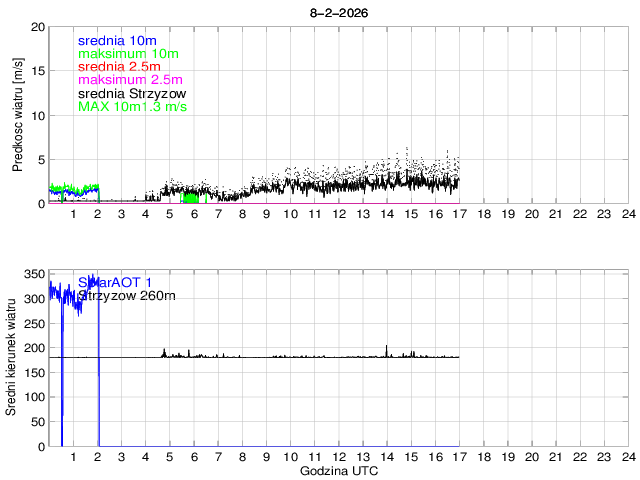Screen dimensions: 640x480
Task: Click the 'MAX 10m1.3 m/s' legend text
Action: (132, 106)
